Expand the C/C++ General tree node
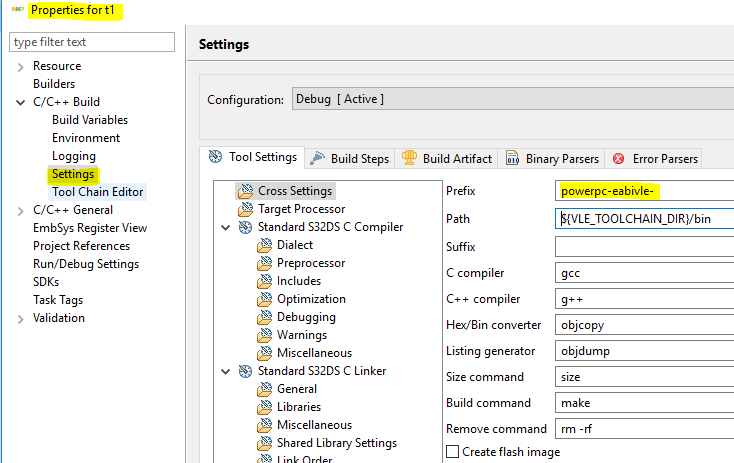Image resolution: width=734 pixels, height=463 pixels. (20, 210)
